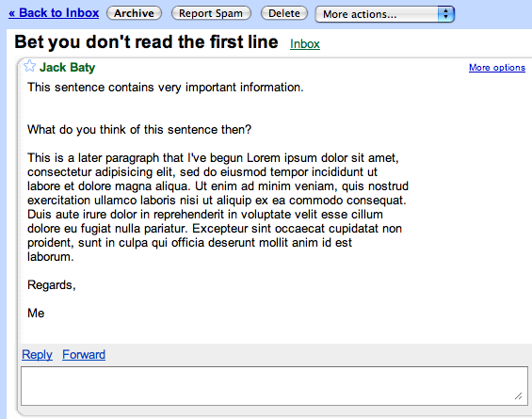The width and height of the screenshot is (532, 419).
Task: Go back to the Inbox
Action: [54, 13]
